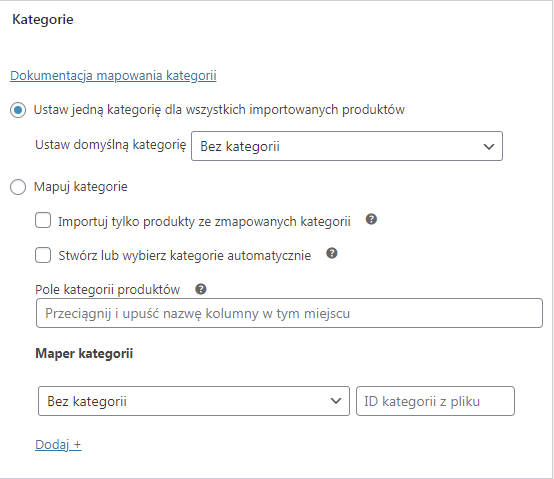Choose the "Mapuj kategorie" radio button
This screenshot has width=554, height=479.
pos(18,187)
